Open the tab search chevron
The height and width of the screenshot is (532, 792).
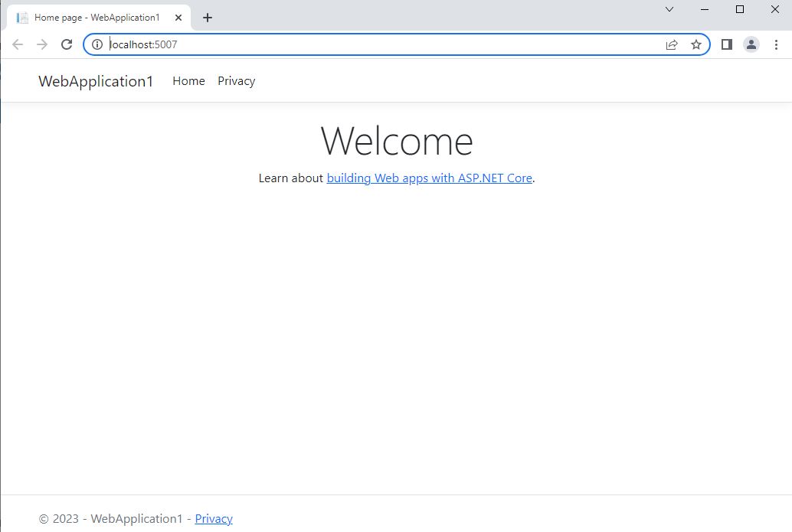pos(669,9)
